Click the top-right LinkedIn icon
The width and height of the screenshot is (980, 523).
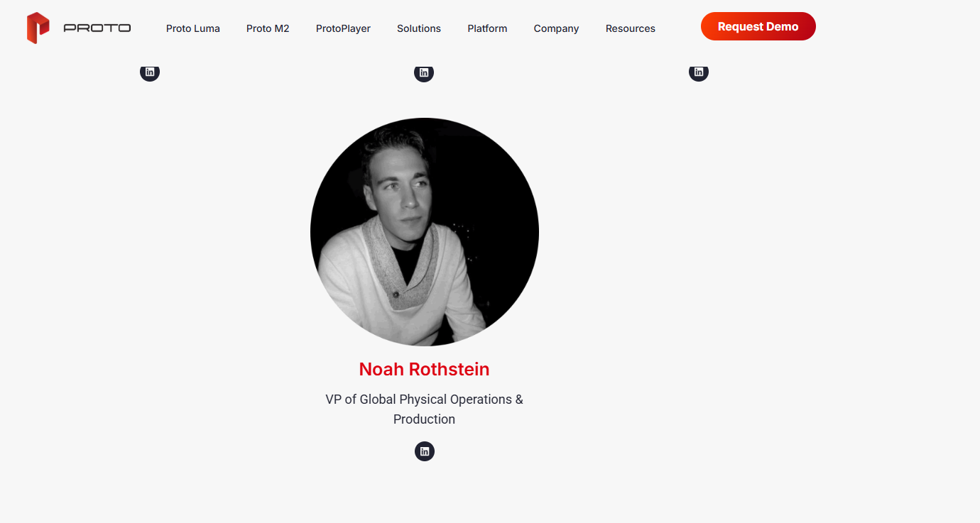(699, 72)
